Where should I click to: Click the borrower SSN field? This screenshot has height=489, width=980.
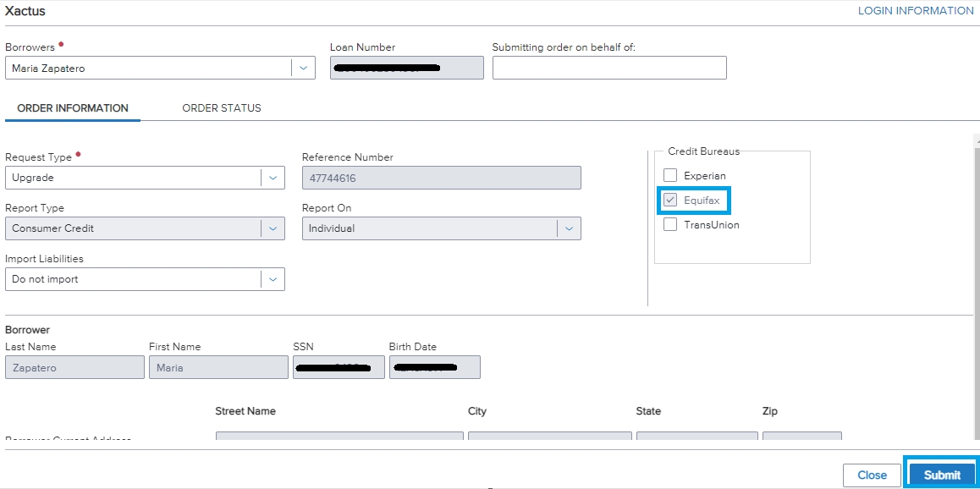click(339, 368)
